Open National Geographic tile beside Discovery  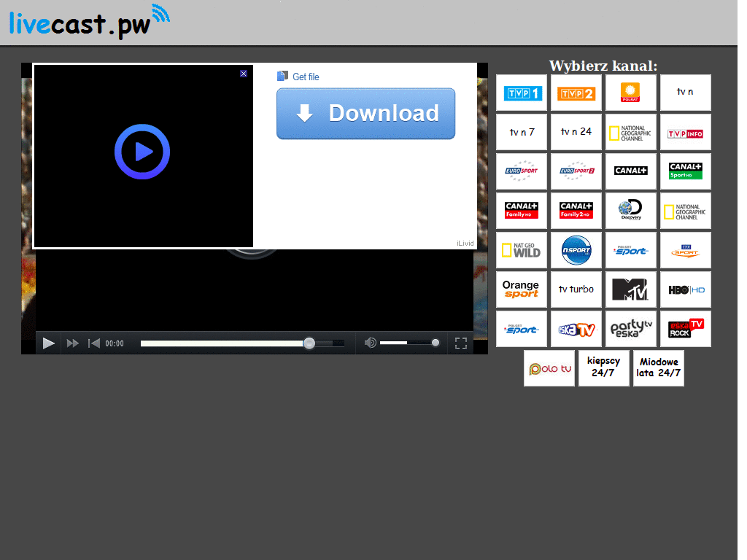point(686,211)
